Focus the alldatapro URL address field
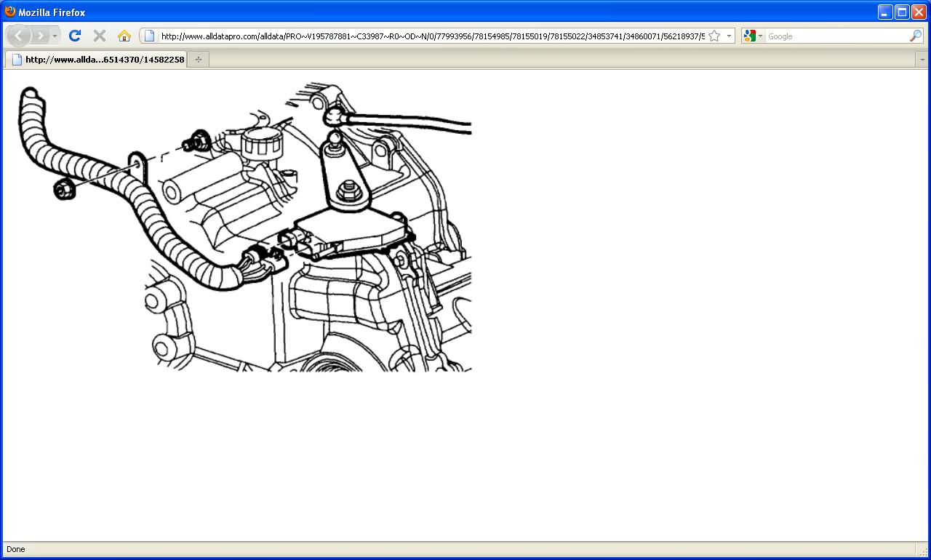This screenshot has height=560, width=931. pyautogui.click(x=432, y=36)
